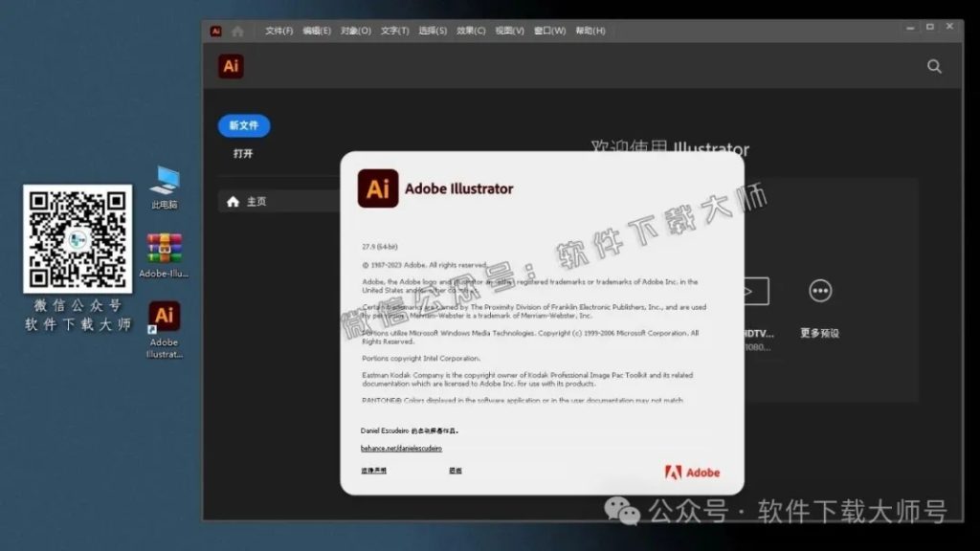Image resolution: width=980 pixels, height=551 pixels.
Task: Click the Ai logo in the about dialog
Action: coord(378,188)
